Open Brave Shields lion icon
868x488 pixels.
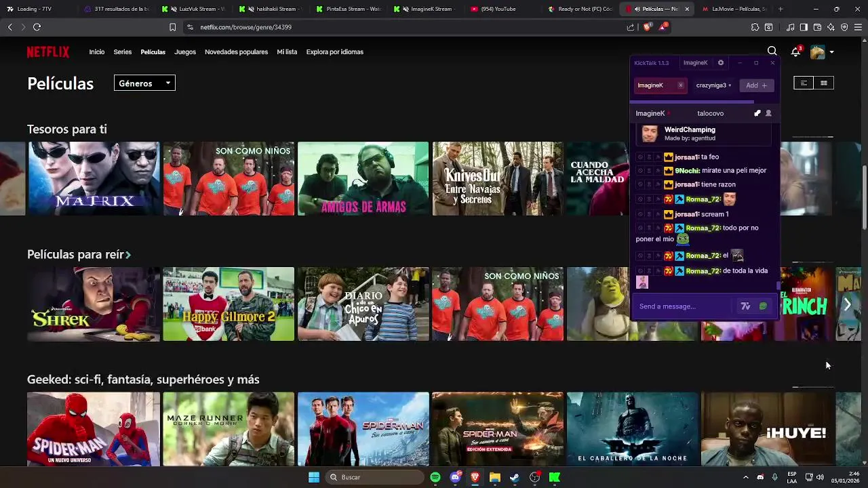pos(647,27)
